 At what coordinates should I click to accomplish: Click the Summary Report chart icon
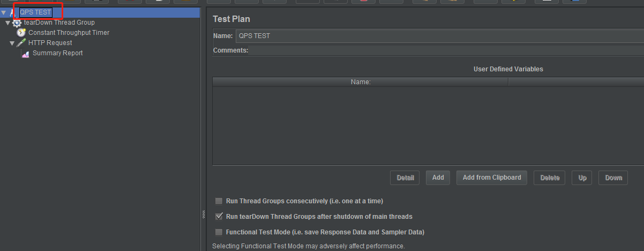[x=25, y=54]
